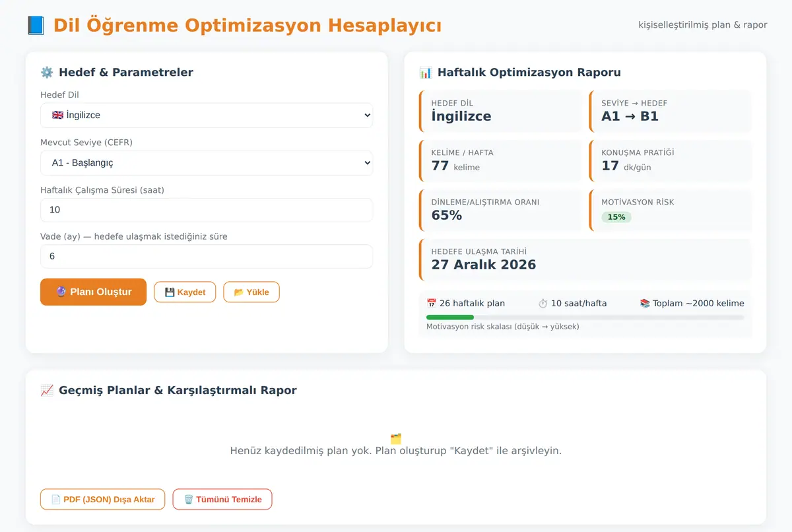Click the Yükle button
This screenshot has height=532, width=792.
coord(251,292)
